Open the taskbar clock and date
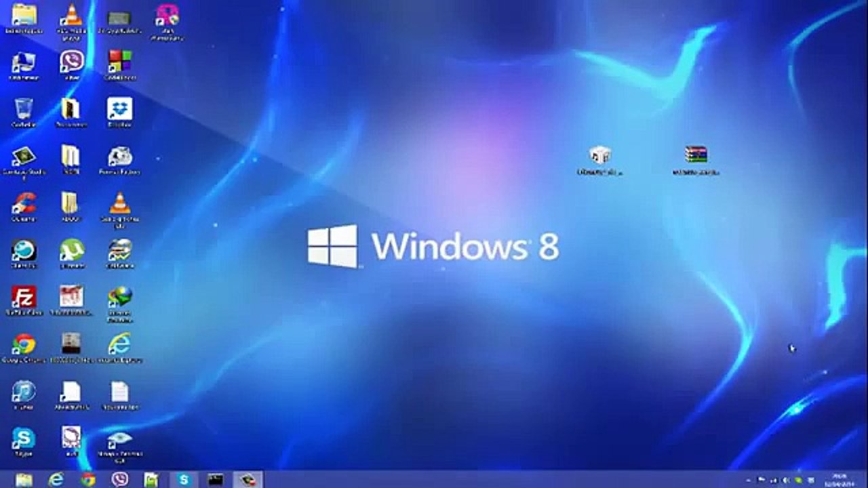Screen dimensions: 868x488 coord(840,480)
